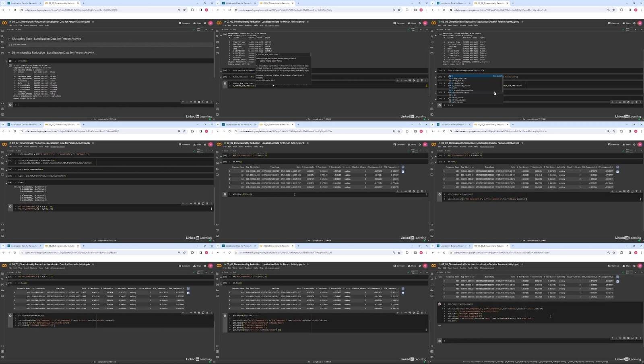Click Share button in top-left notebook
The image size is (644, 364).
[x=197, y=23]
